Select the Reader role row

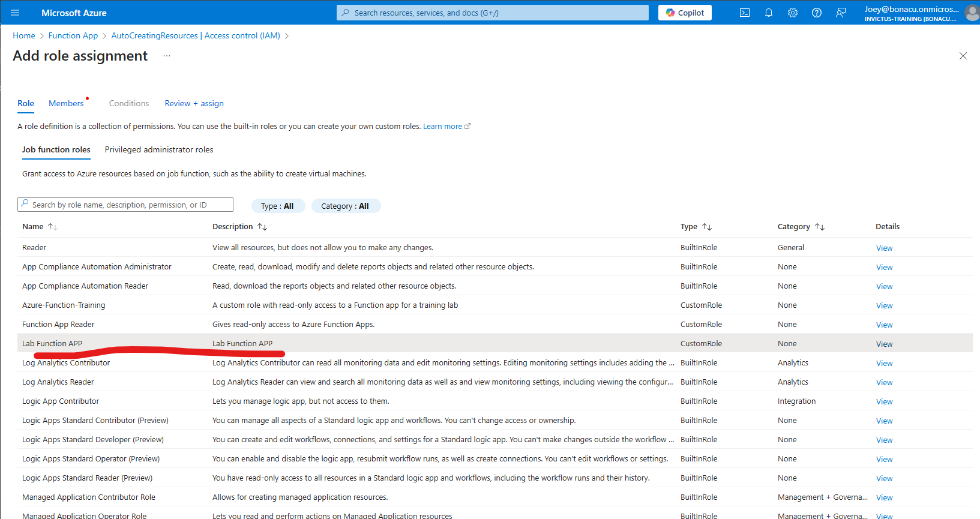495,247
